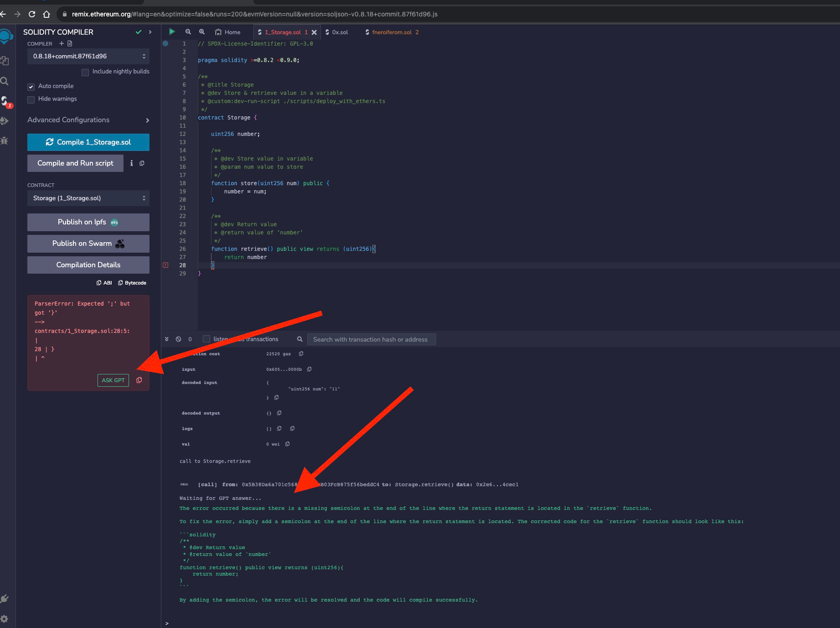840x628 pixels.
Task: Open the Plugin manager plug icon
Action: 5,599
